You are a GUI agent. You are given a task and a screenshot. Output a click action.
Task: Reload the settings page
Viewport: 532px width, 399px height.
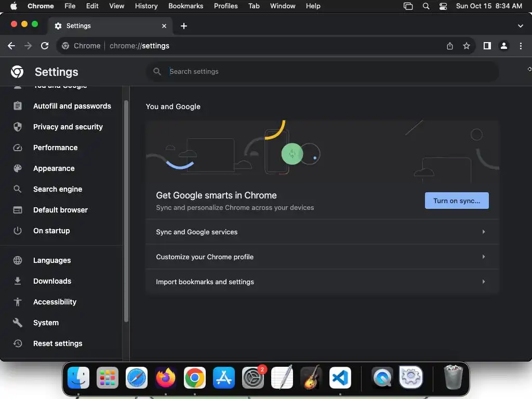(45, 46)
